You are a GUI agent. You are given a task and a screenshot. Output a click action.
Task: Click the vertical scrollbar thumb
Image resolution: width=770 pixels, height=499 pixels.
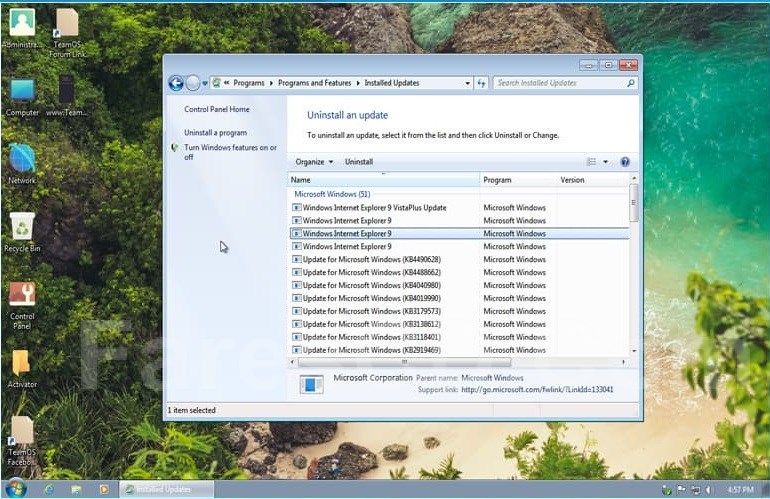(x=634, y=202)
